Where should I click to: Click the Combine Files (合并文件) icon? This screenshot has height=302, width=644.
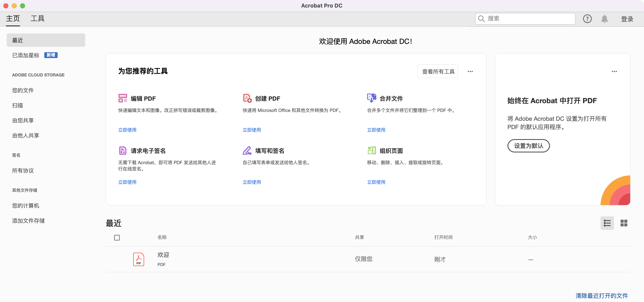(371, 98)
